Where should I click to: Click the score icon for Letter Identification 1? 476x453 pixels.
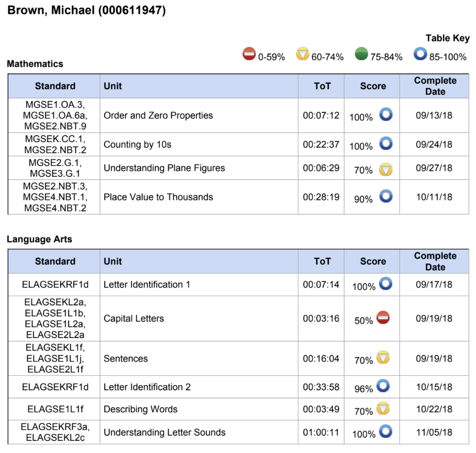pyautogui.click(x=386, y=283)
